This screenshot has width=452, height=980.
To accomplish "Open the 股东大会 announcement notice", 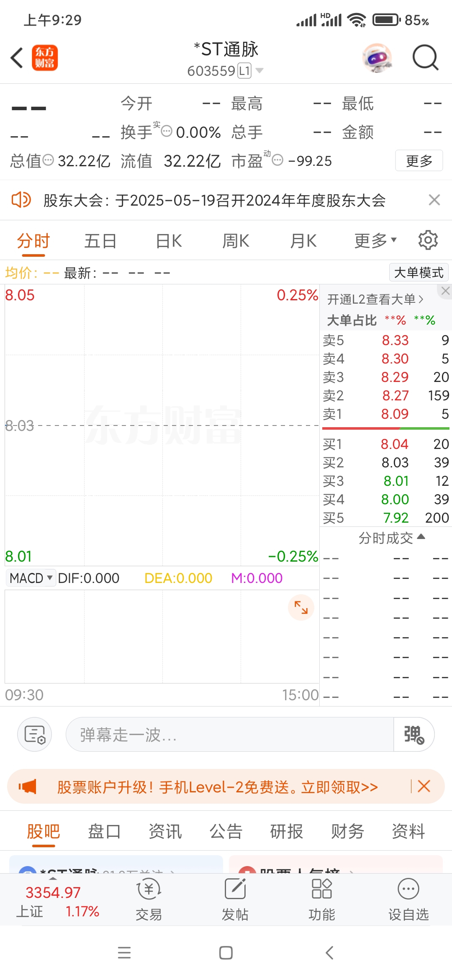I will (x=214, y=200).
